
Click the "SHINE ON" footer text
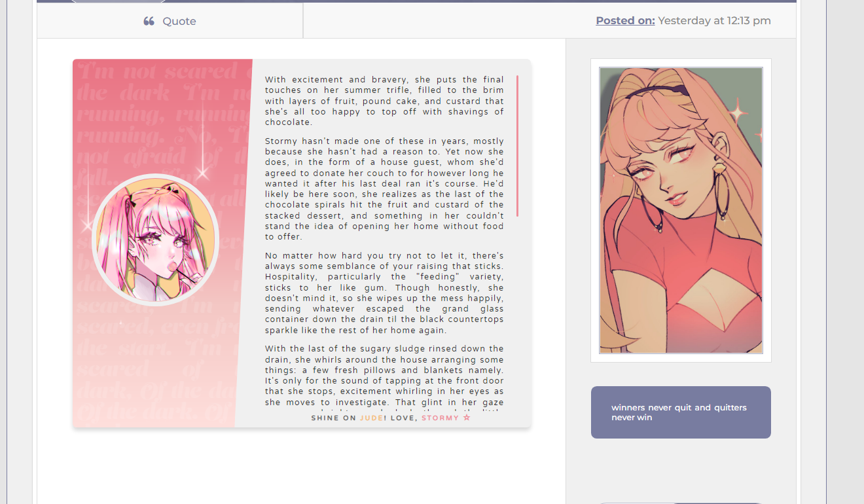[334, 418]
